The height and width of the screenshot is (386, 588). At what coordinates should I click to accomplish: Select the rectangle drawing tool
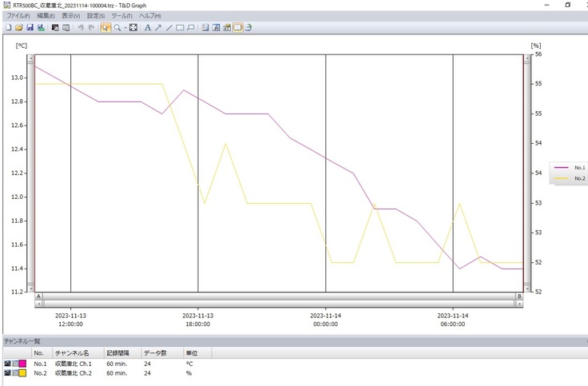tap(180, 27)
